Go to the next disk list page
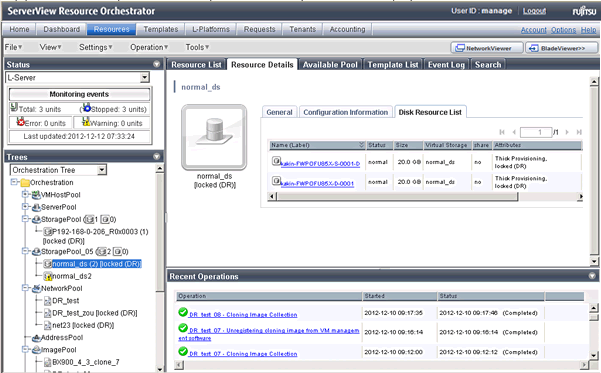The height and width of the screenshot is (373, 601). click(567, 132)
